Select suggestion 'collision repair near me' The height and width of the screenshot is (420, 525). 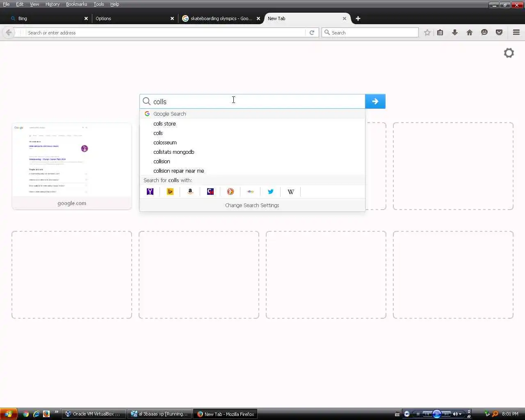(x=252, y=171)
